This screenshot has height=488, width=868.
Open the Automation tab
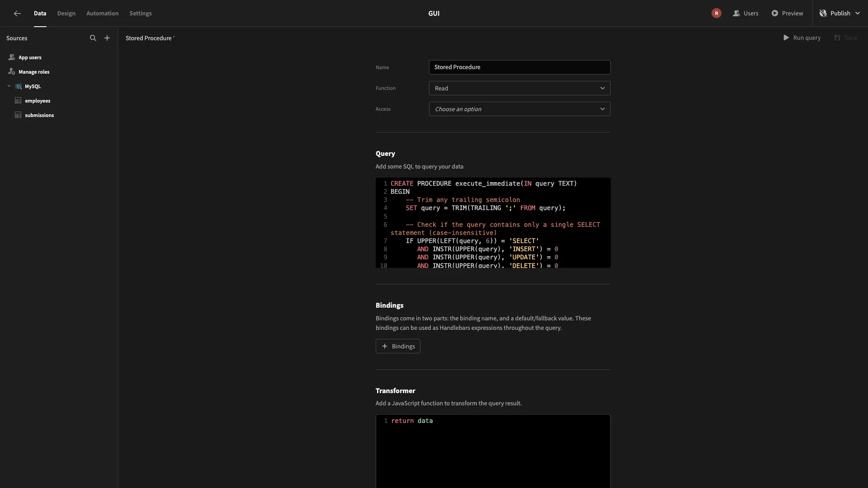tap(103, 14)
